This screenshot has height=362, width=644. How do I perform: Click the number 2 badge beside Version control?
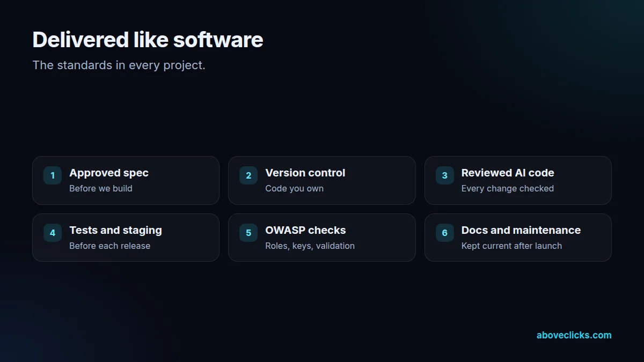[x=248, y=175]
